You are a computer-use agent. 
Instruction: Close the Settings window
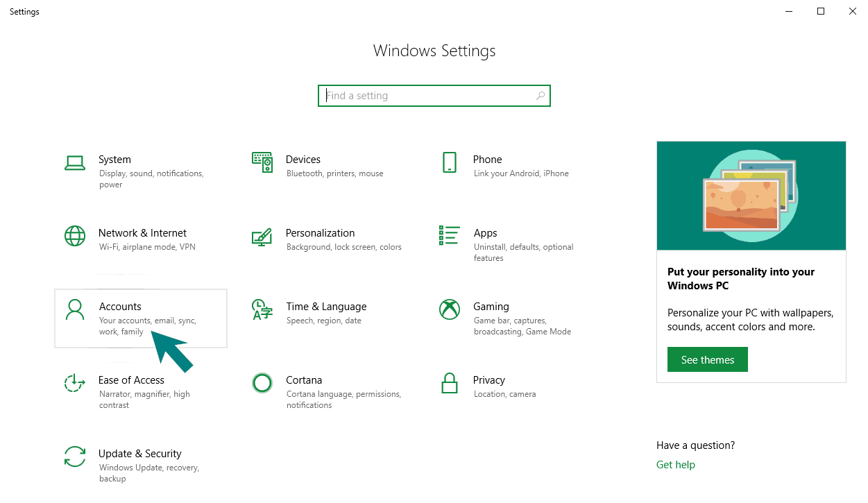pos(853,11)
